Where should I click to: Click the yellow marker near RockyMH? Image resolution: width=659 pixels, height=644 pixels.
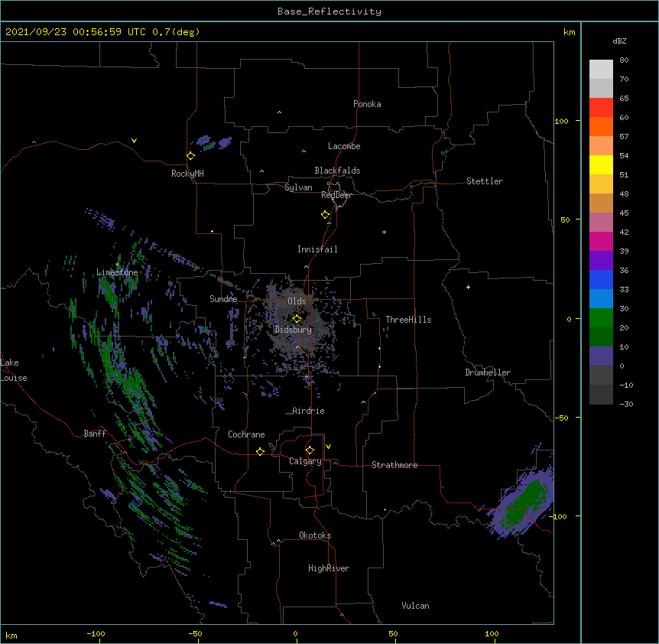(190, 156)
